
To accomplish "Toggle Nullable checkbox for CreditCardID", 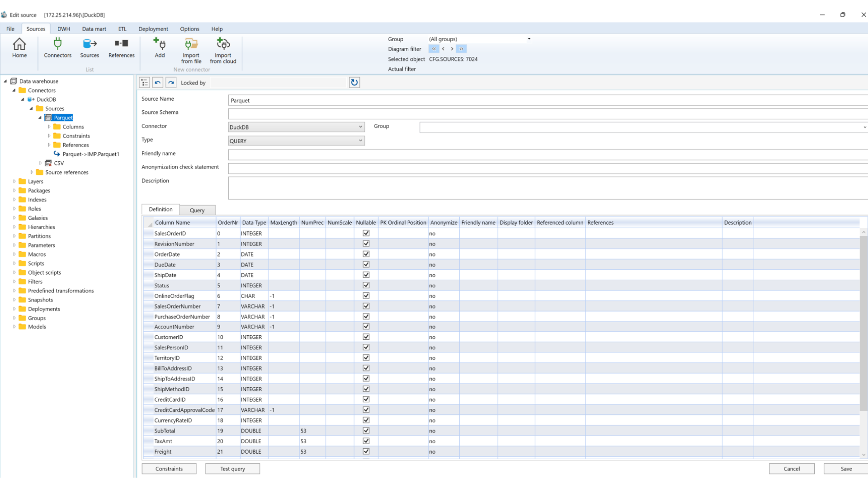I will tap(366, 399).
